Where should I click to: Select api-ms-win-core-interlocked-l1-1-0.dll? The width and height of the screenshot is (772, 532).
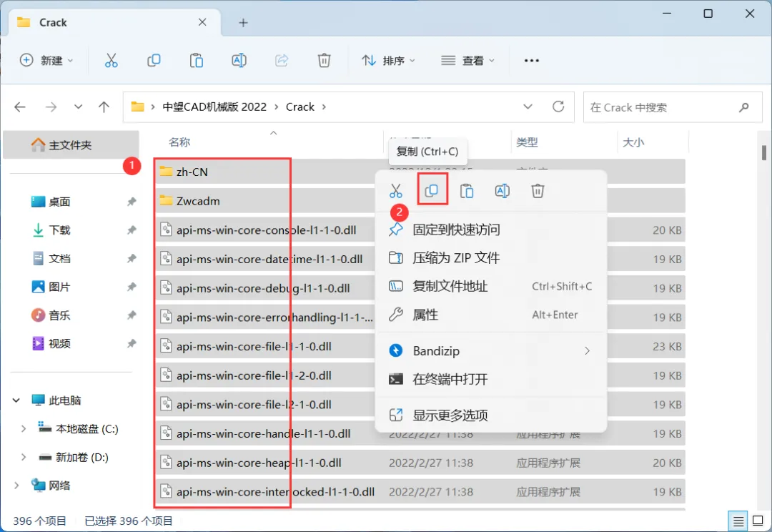(x=275, y=492)
